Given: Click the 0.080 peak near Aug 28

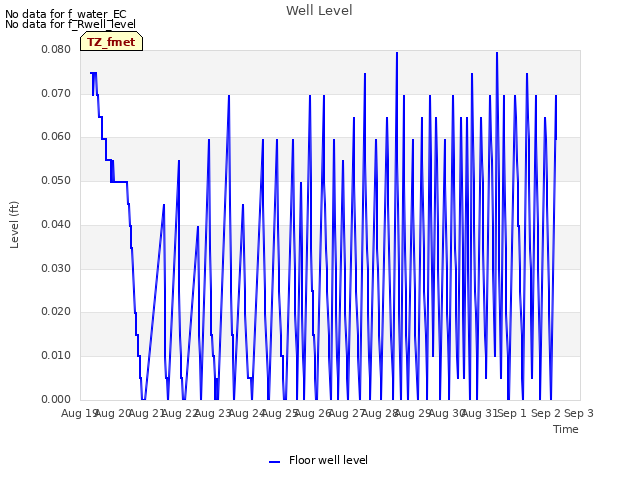Looking at the screenshot, I should (397, 53).
